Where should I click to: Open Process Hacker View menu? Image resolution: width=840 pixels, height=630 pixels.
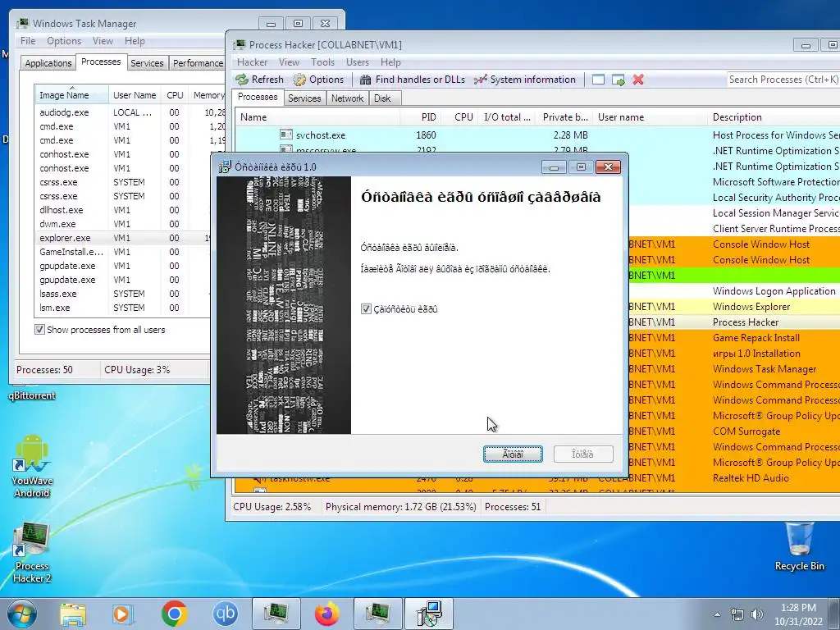click(289, 62)
